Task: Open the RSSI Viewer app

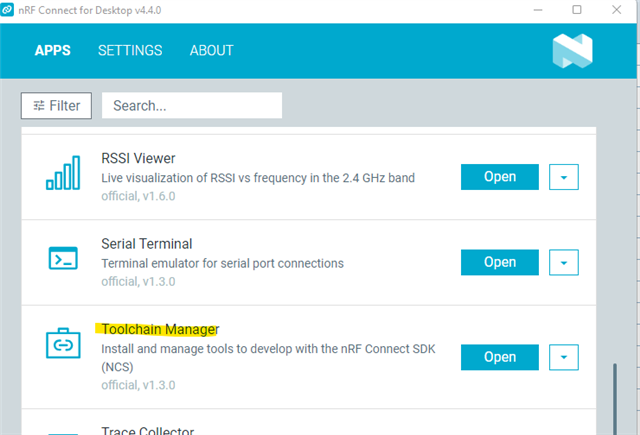Action: click(x=500, y=177)
